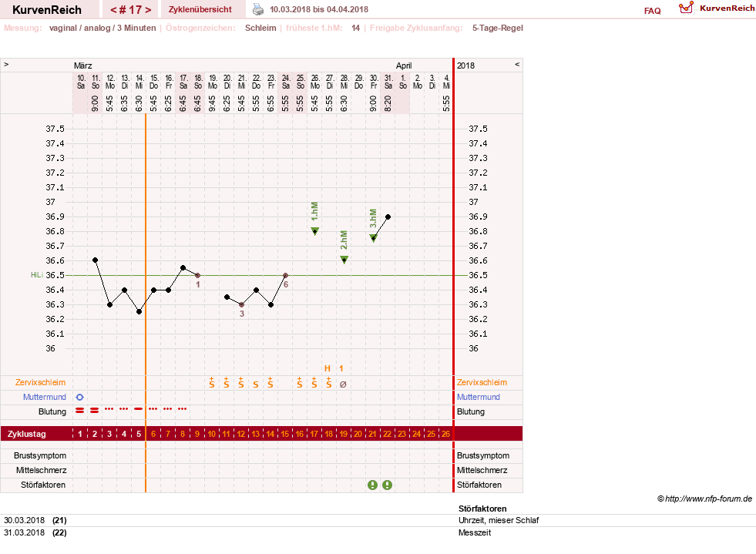Screen dimensions: 756x554
Task: Expand chart with the > arrow at left header
Action: coord(6,64)
